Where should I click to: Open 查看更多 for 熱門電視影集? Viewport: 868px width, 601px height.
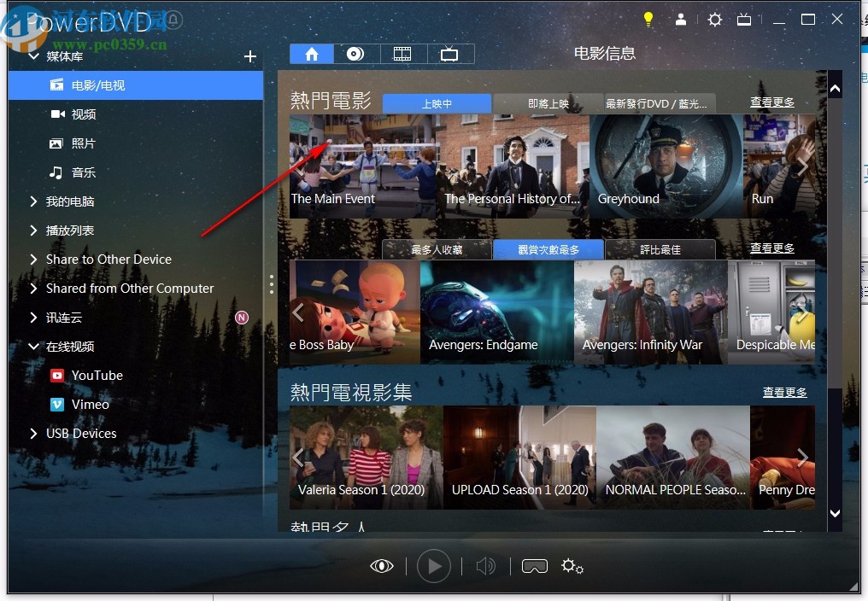pos(783,391)
